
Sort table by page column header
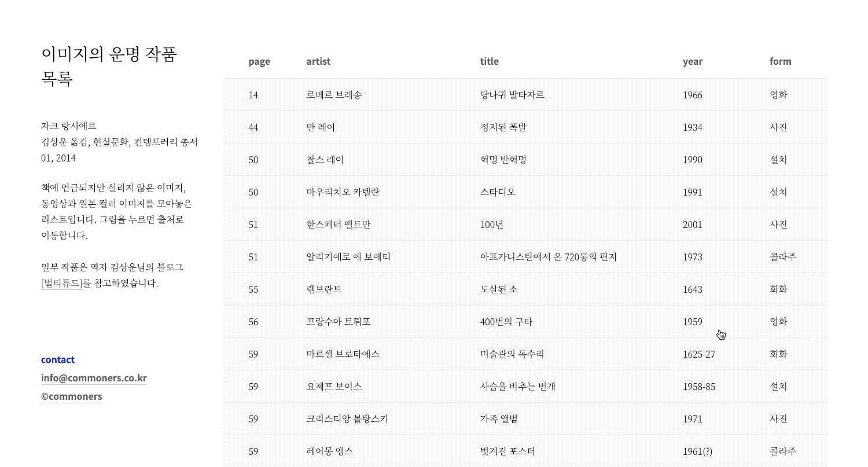(259, 62)
